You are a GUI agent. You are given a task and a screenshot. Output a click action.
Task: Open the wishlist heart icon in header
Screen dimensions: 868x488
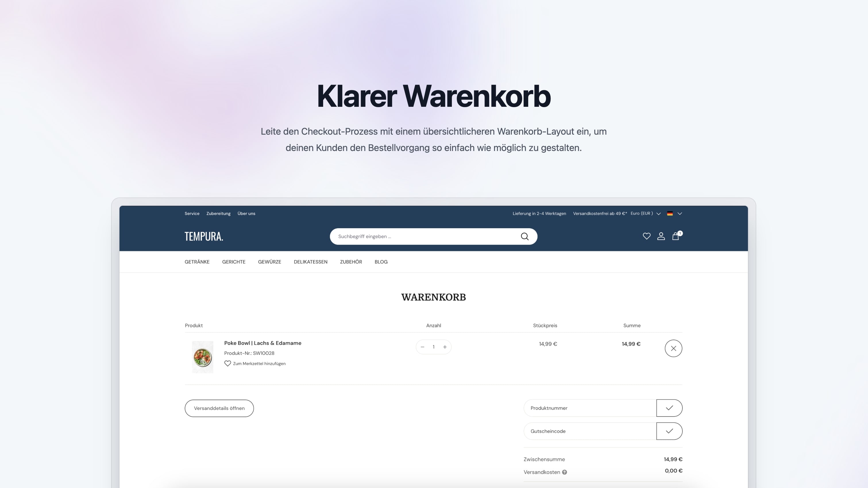646,236
